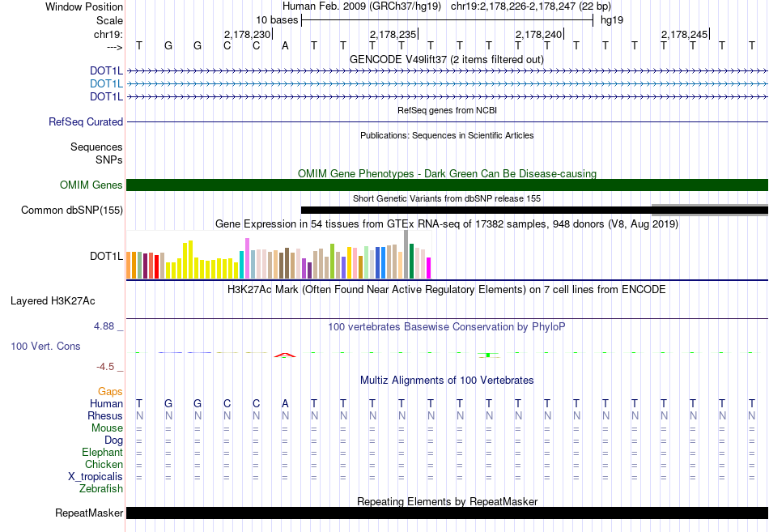Open OMIM Gene Phenotypes track title
Screen dimensions: 769x532
point(447,174)
